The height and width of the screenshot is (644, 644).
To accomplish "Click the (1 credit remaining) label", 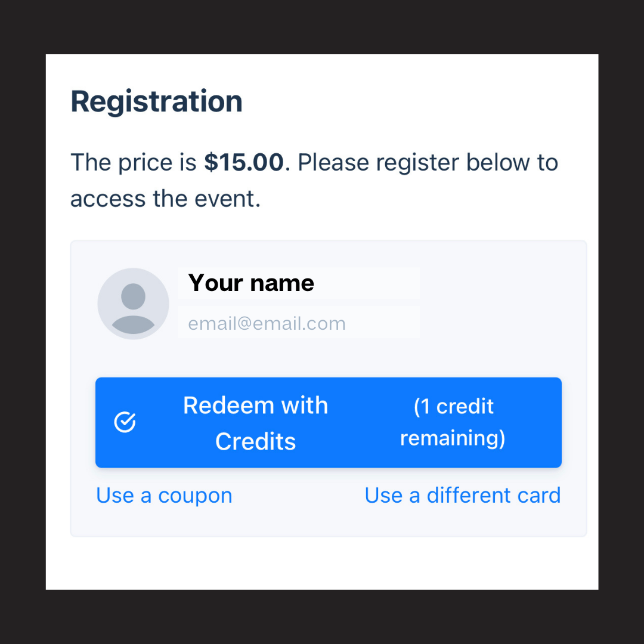I will (453, 422).
